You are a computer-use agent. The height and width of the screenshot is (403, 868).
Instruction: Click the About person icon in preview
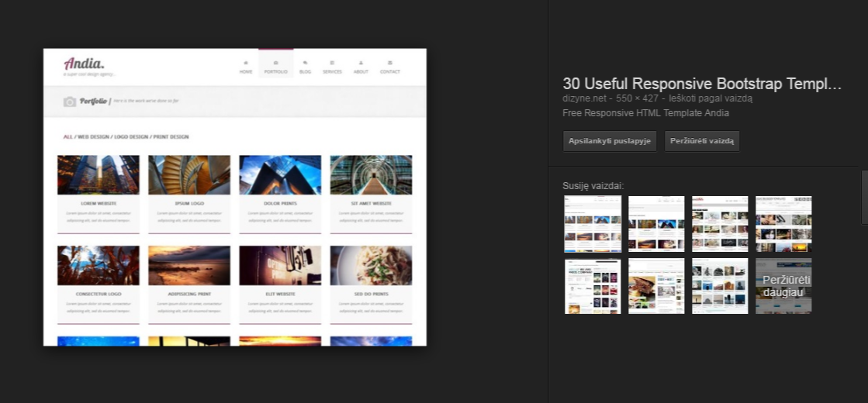tap(361, 63)
